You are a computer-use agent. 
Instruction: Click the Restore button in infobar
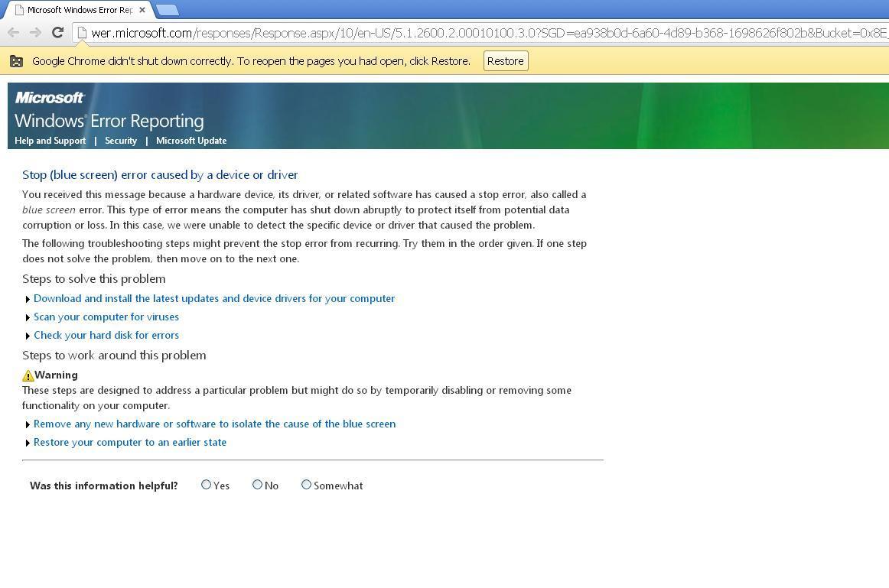click(506, 61)
